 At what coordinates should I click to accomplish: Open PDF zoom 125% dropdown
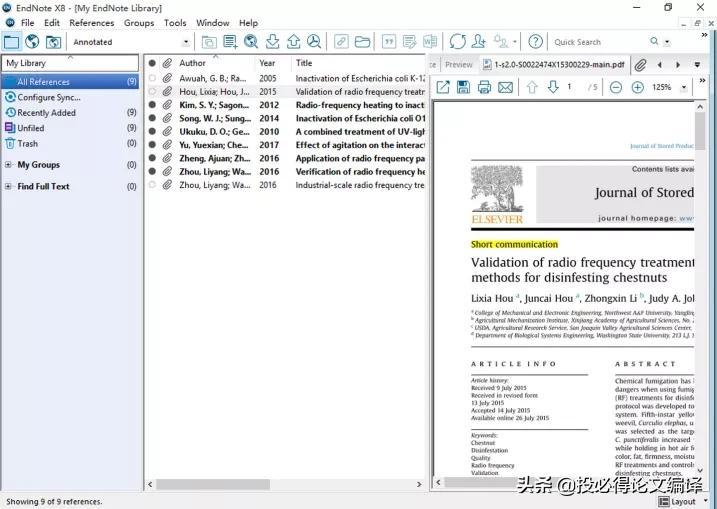click(x=684, y=87)
